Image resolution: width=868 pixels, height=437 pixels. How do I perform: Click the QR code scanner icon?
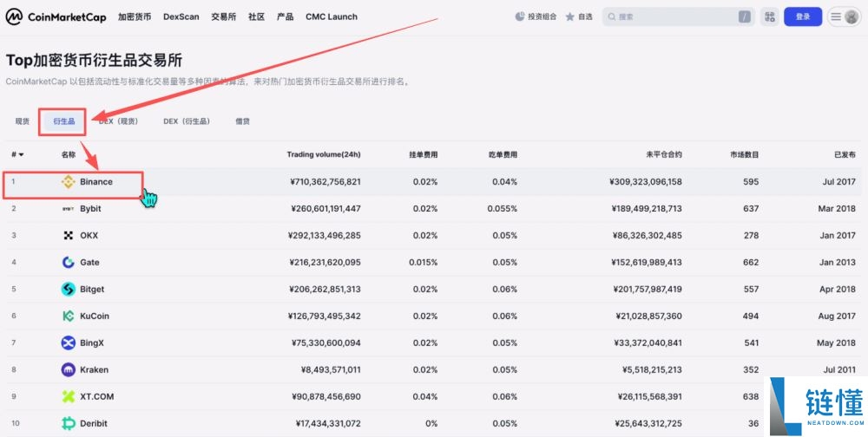(769, 16)
